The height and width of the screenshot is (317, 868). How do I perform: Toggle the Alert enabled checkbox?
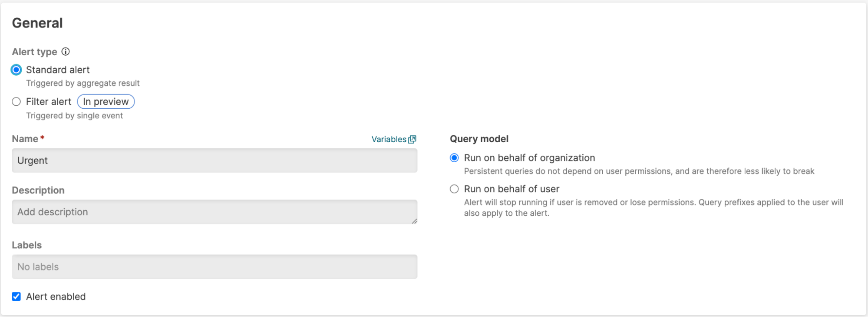point(17,297)
